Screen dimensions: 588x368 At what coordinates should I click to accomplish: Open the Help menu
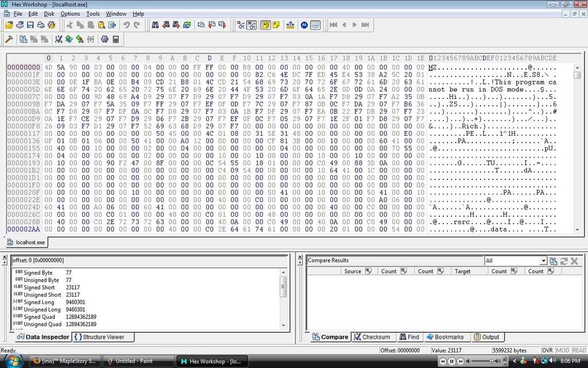point(138,14)
